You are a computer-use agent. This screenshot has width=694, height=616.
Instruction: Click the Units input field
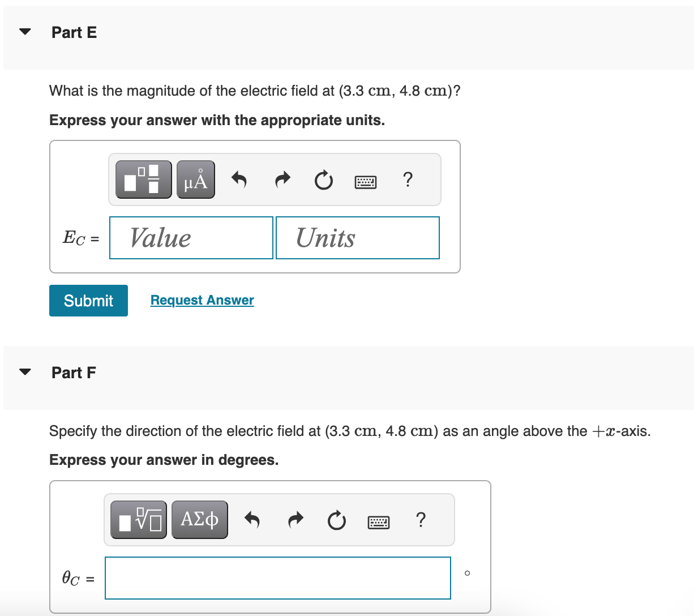(357, 237)
